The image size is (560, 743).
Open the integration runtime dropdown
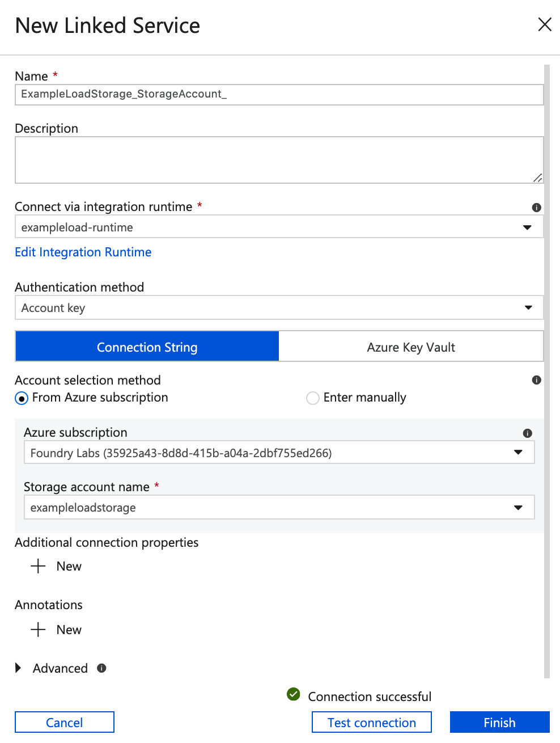[x=527, y=227]
